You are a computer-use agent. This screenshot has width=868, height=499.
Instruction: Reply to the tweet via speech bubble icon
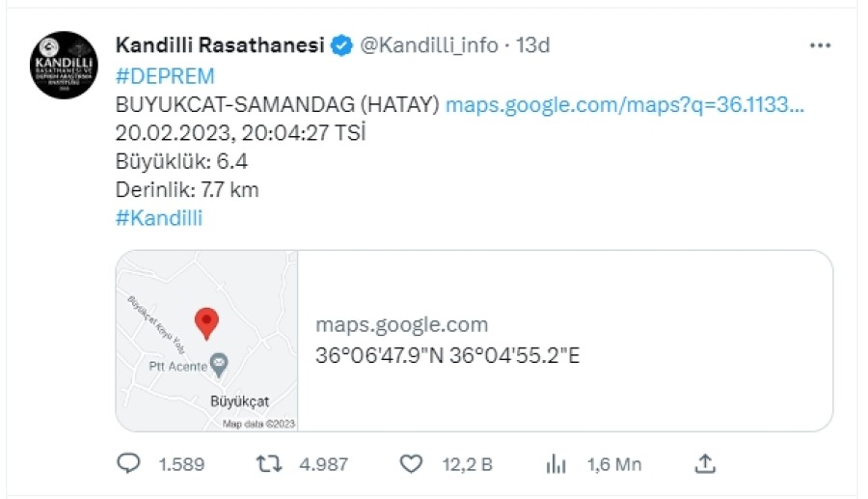[129, 464]
